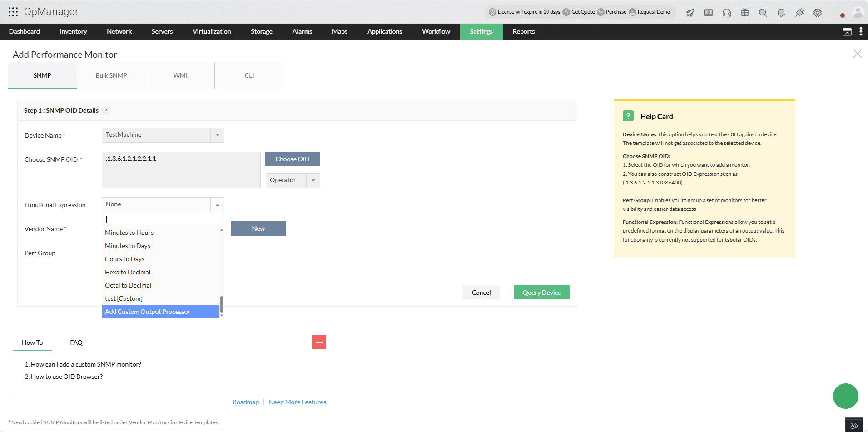Open the embed widget icon in navbar
Screen dimensions: 868x432
point(847,32)
